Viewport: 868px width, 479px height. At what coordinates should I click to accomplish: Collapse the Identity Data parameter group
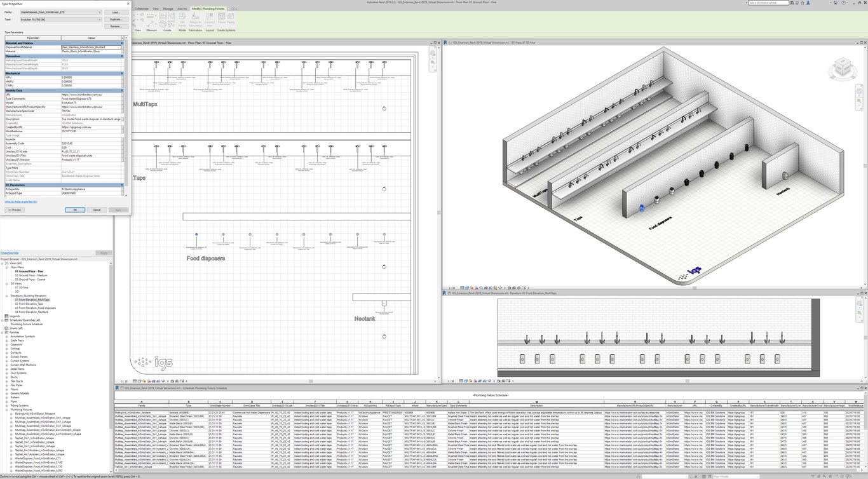click(x=122, y=90)
